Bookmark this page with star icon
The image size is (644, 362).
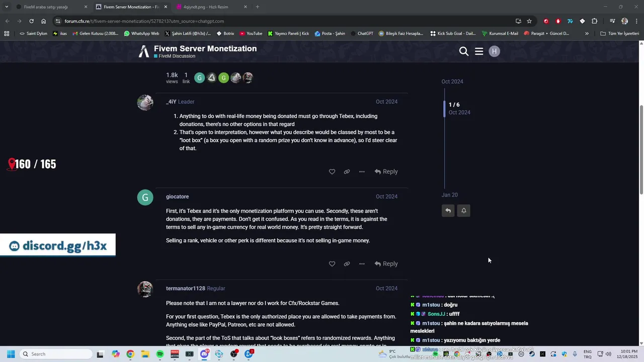[x=529, y=21]
